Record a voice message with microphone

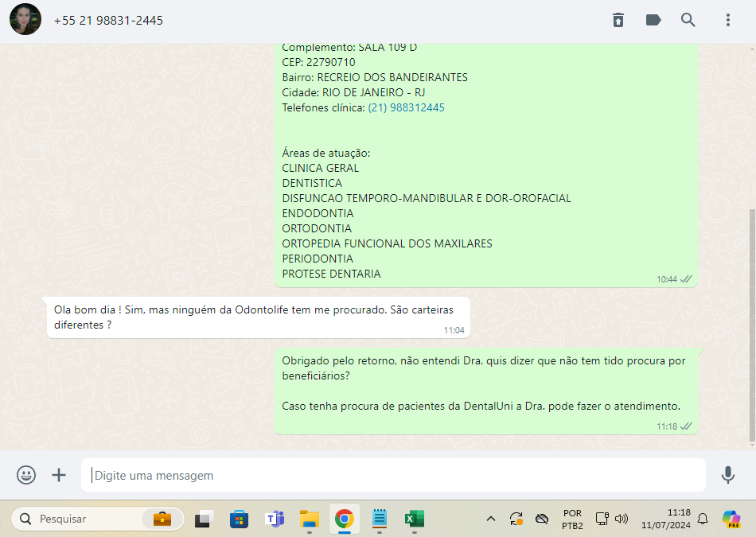coord(728,475)
